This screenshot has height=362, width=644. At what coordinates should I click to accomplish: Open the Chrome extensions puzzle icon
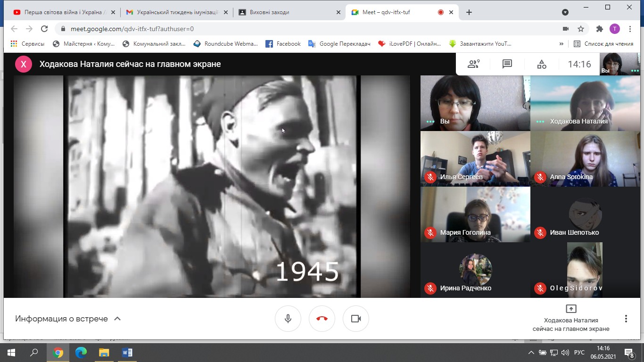pyautogui.click(x=599, y=29)
